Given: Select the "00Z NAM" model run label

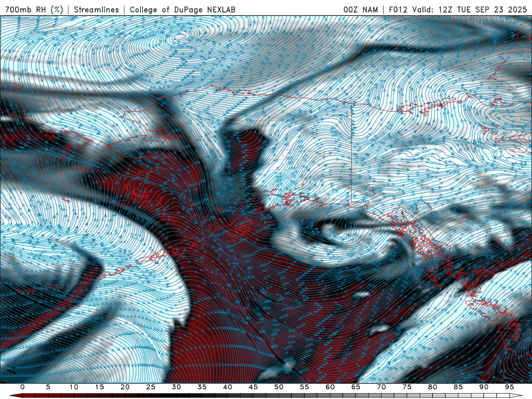Looking at the screenshot, I should click(x=360, y=10).
